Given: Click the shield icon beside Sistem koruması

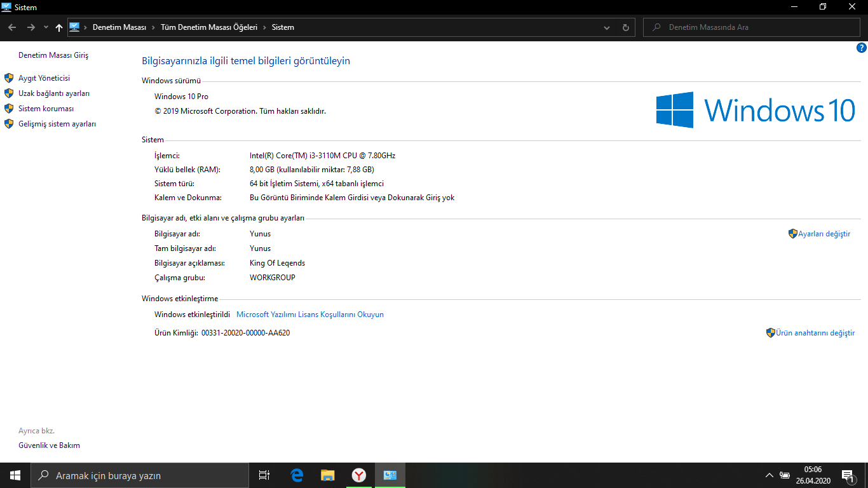Looking at the screenshot, I should [9, 109].
